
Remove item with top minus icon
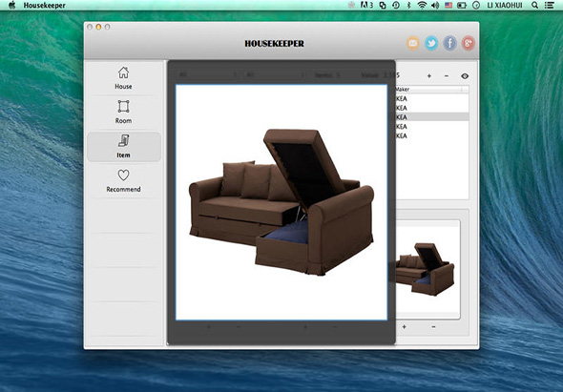click(447, 76)
